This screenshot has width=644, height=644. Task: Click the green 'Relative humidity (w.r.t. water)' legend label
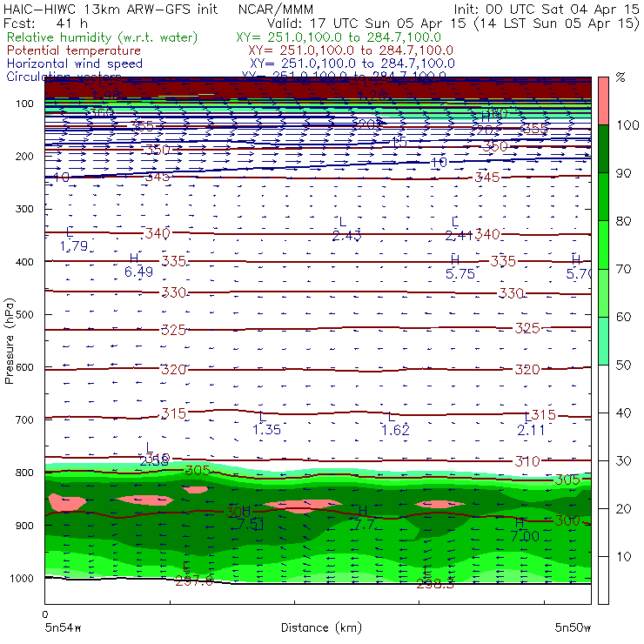point(103,37)
